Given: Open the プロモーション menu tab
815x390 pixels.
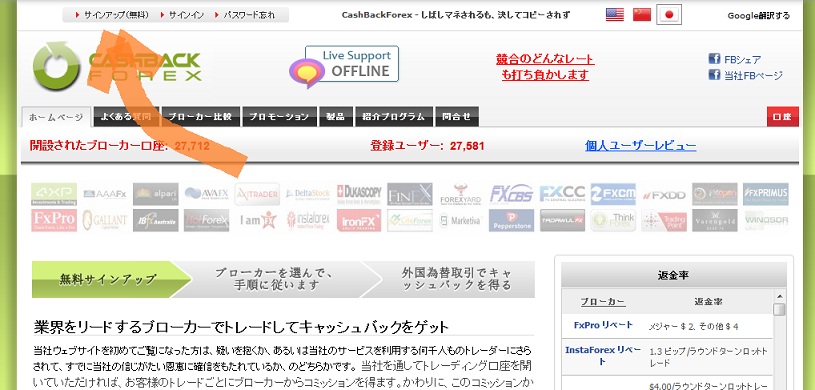Looking at the screenshot, I should [x=279, y=116].
